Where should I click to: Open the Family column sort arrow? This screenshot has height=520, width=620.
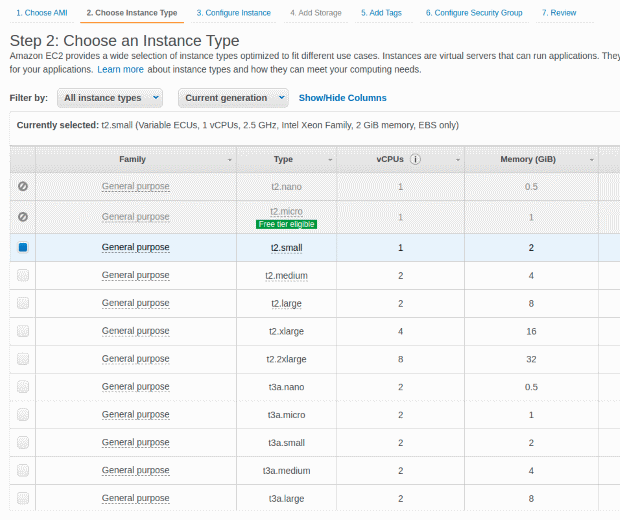230,160
